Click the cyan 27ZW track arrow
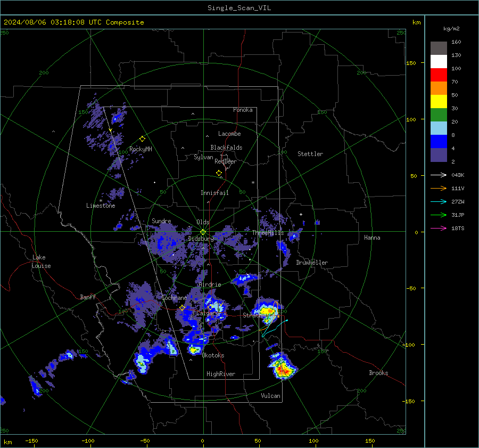The height and width of the screenshot is (448, 479). (x=439, y=201)
